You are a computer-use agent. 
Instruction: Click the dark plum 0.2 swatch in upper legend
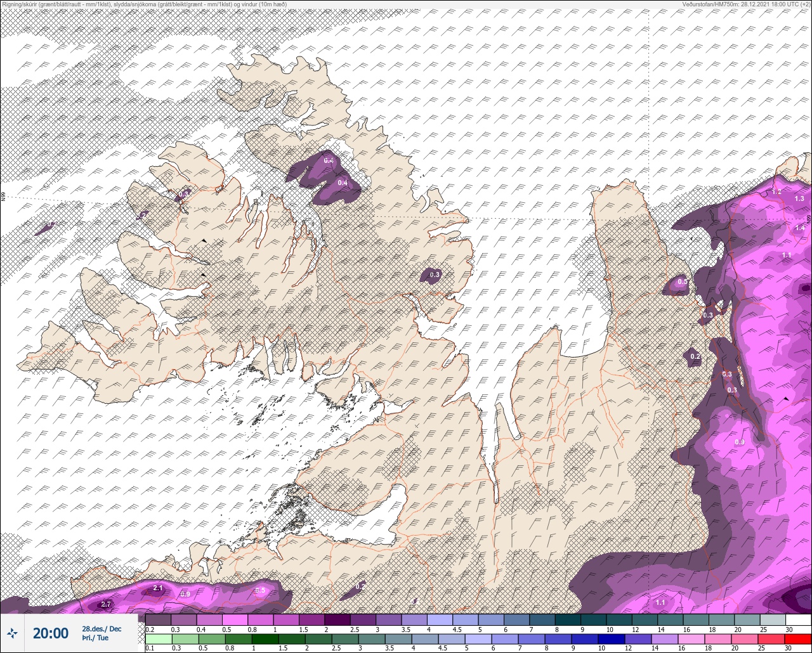coord(158,619)
